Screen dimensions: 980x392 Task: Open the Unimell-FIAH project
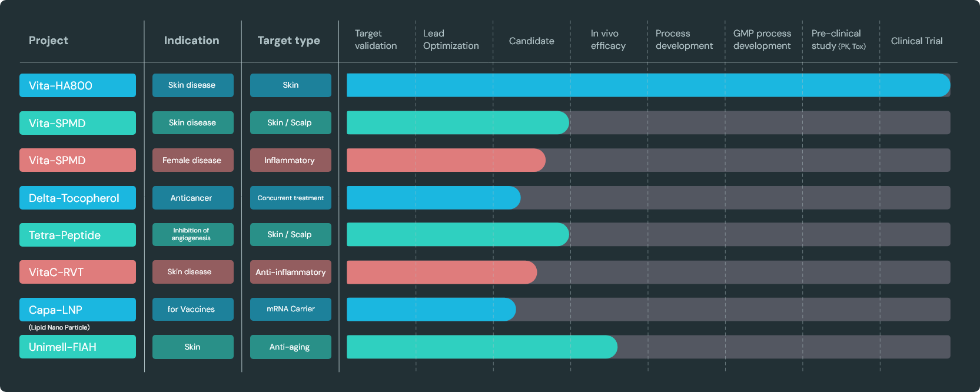(x=77, y=347)
